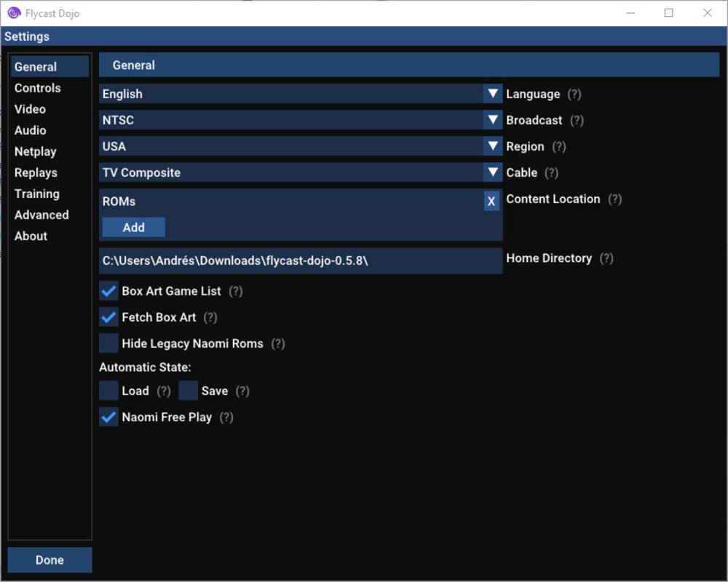This screenshot has height=582, width=728.
Task: Click the Naomi Free Play (?) icon
Action: click(x=226, y=418)
